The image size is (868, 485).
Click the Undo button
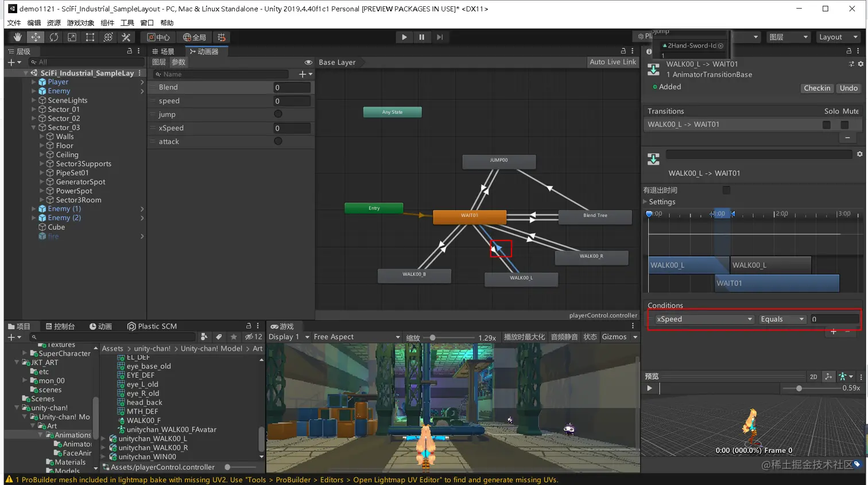tap(848, 88)
